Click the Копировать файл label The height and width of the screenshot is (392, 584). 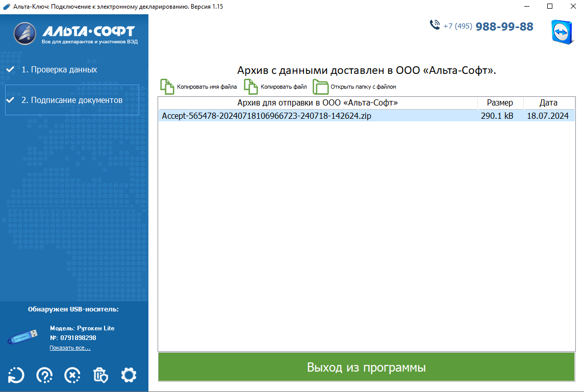click(x=284, y=87)
